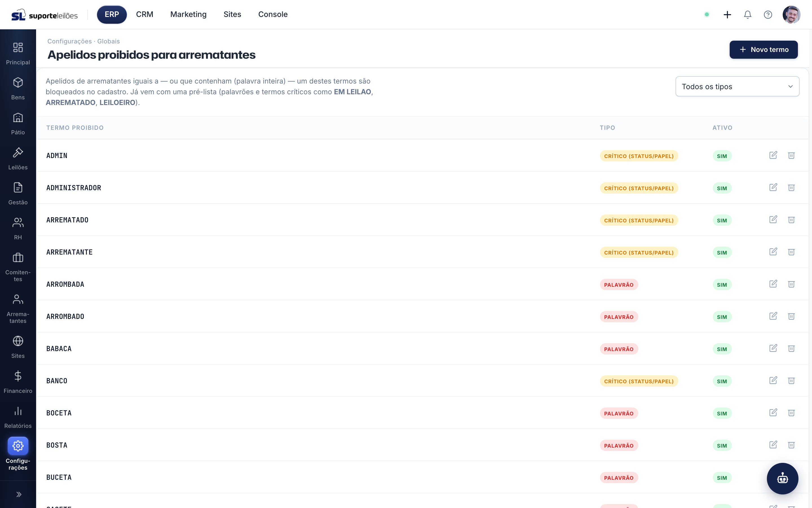The image size is (812, 508).
Task: Delete the BABACA term
Action: [791, 349]
